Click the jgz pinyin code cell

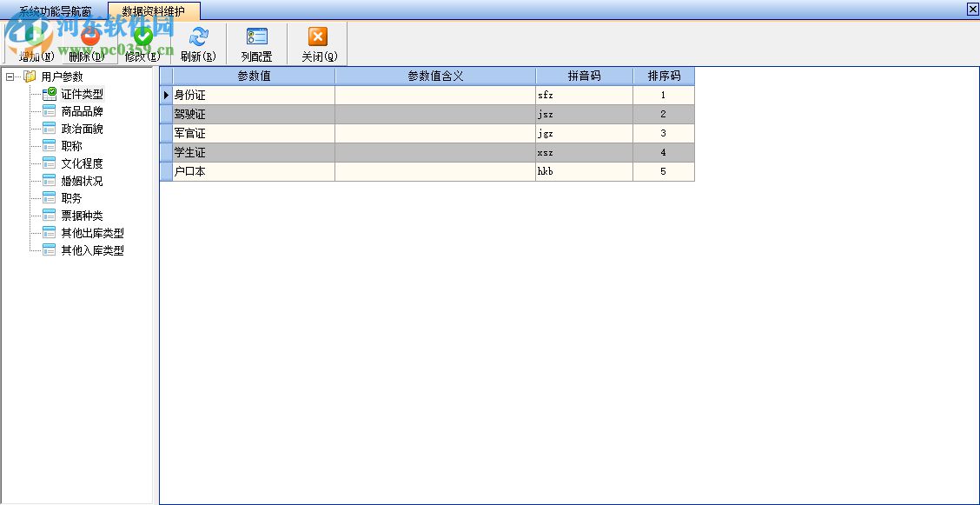(584, 134)
